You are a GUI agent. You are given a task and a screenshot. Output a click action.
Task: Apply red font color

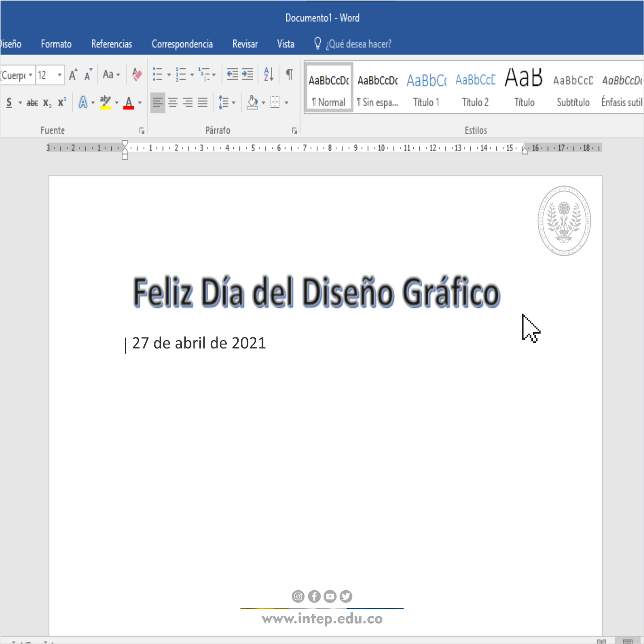[129, 103]
